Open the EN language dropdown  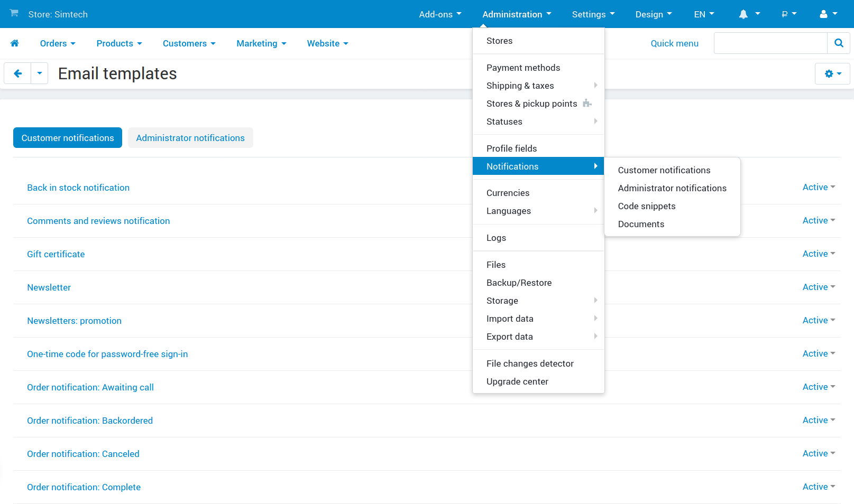(704, 14)
